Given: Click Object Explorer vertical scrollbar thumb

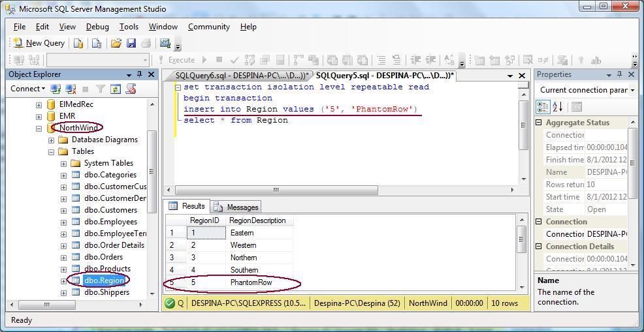Looking at the screenshot, I should [x=152, y=171].
